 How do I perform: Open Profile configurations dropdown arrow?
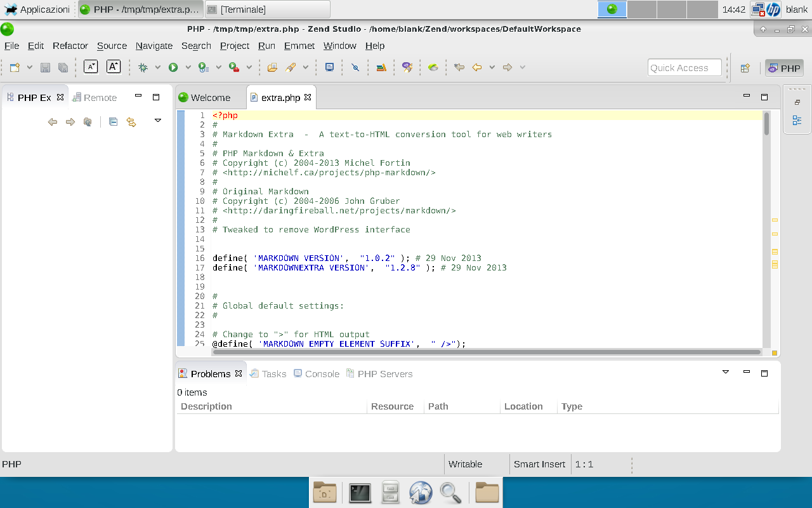coord(218,67)
